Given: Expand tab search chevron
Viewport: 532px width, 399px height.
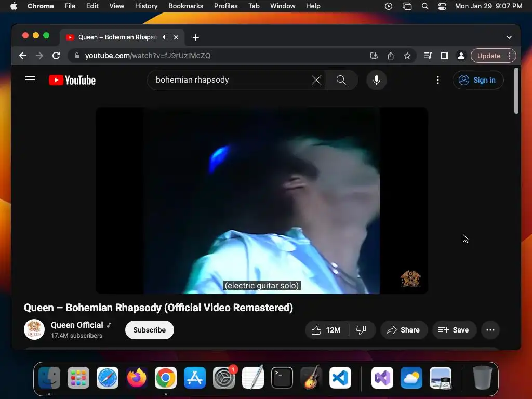Looking at the screenshot, I should (x=509, y=37).
